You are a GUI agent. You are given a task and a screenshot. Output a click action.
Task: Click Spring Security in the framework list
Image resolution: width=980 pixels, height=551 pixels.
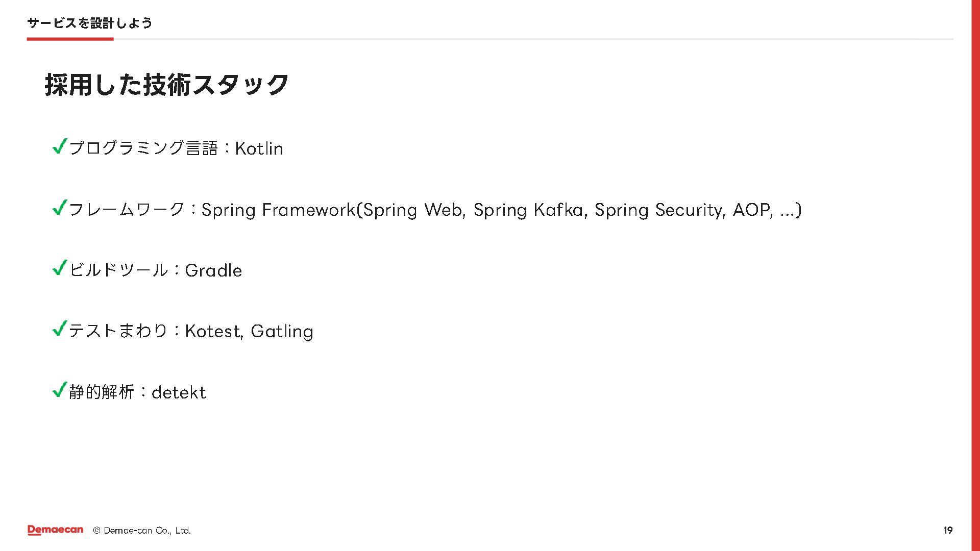click(x=659, y=210)
